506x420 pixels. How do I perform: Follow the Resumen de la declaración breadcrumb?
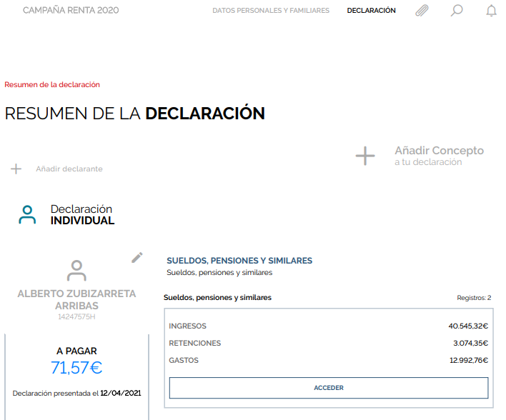point(52,84)
